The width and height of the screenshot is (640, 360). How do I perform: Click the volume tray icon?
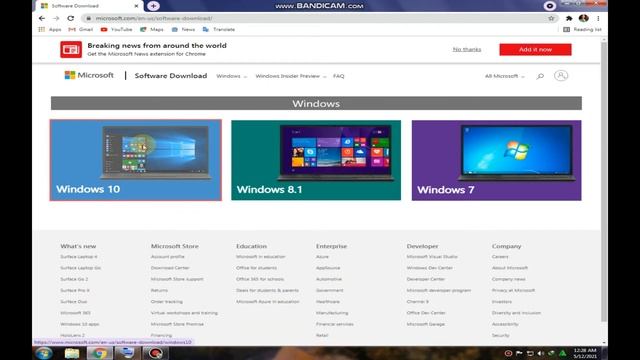click(x=540, y=353)
